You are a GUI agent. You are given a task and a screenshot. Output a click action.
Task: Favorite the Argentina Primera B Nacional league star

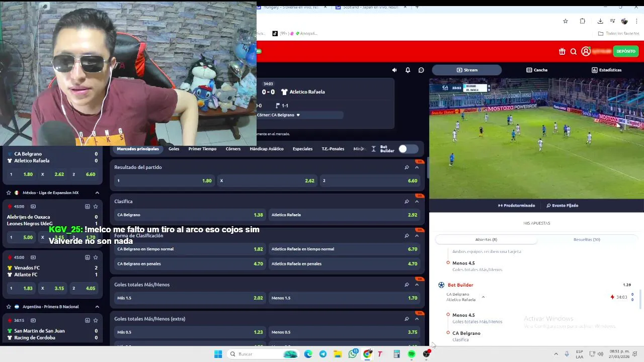pyautogui.click(x=9, y=307)
